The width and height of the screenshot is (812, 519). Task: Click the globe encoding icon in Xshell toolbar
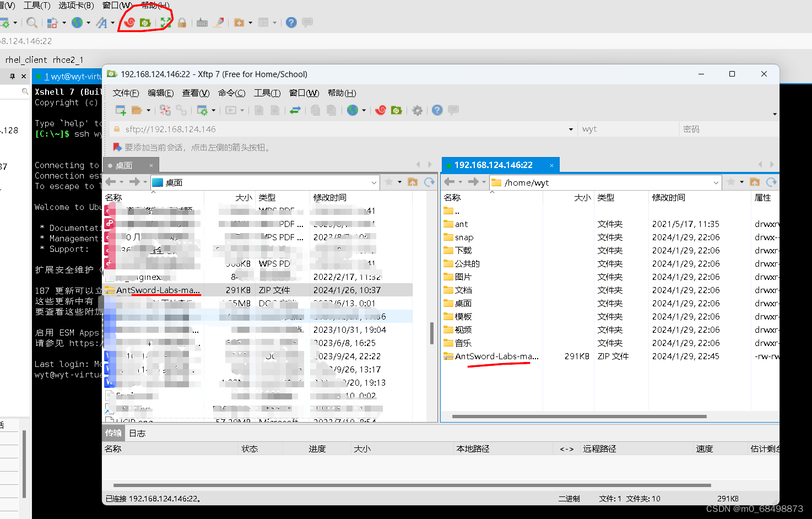(x=78, y=22)
